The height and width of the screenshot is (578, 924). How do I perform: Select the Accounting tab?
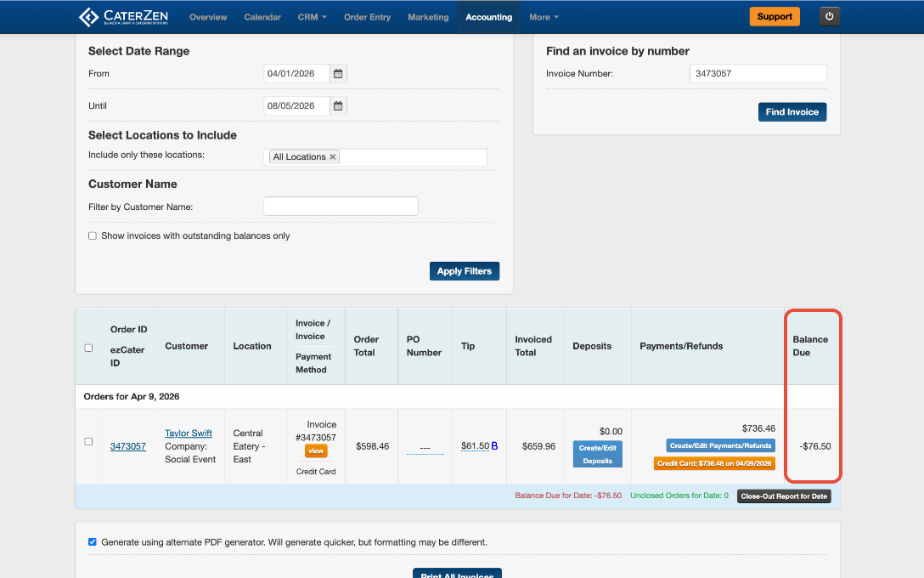click(x=488, y=17)
